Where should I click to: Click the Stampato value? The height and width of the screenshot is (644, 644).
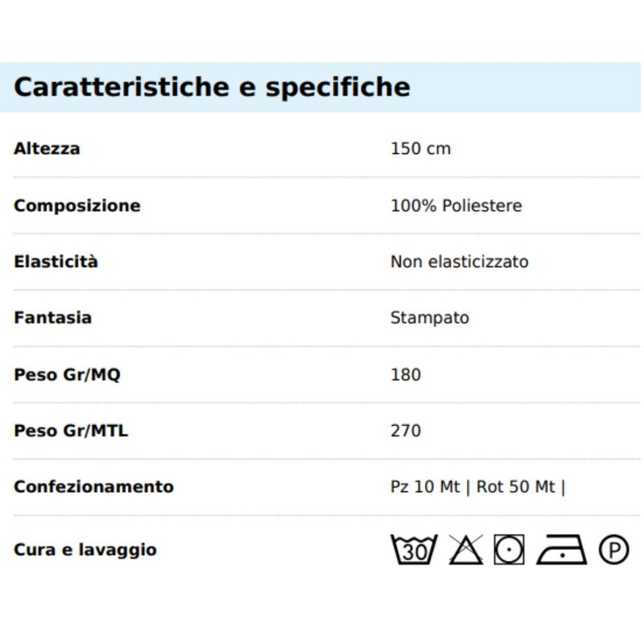click(x=430, y=318)
